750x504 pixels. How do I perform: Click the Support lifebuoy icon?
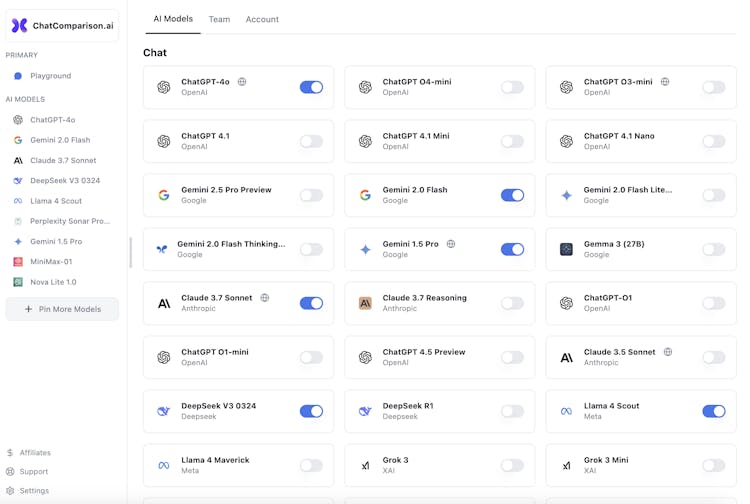tap(10, 471)
